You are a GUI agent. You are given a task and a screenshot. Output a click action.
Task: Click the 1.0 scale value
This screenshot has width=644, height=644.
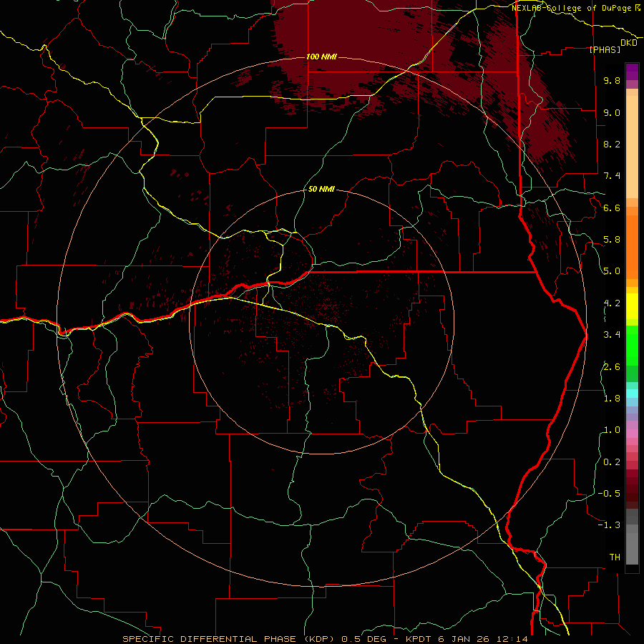pyautogui.click(x=612, y=430)
